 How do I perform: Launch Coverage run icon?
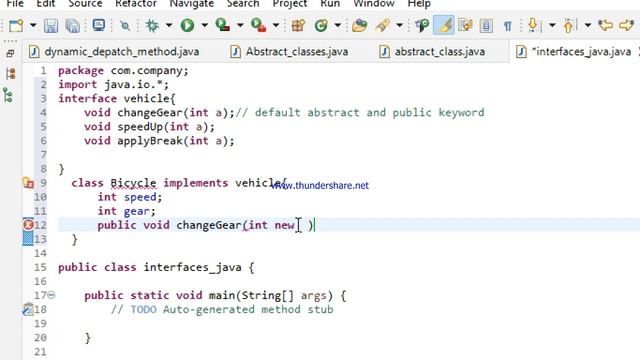click(222, 25)
